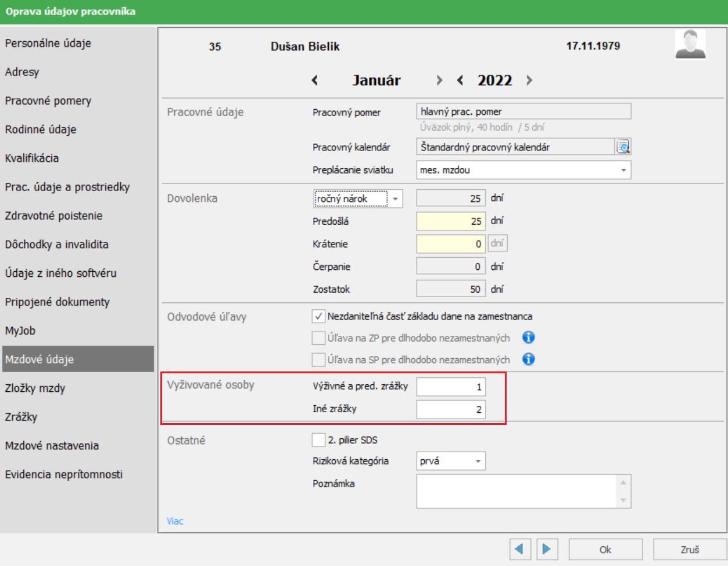Go to next employee blue right arrow button
This screenshot has height=566, width=728.
tap(547, 549)
